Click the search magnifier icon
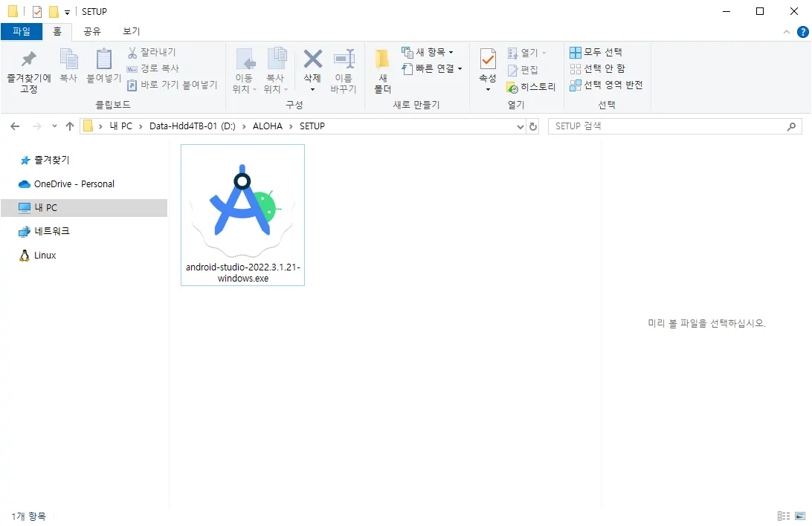 tap(791, 126)
